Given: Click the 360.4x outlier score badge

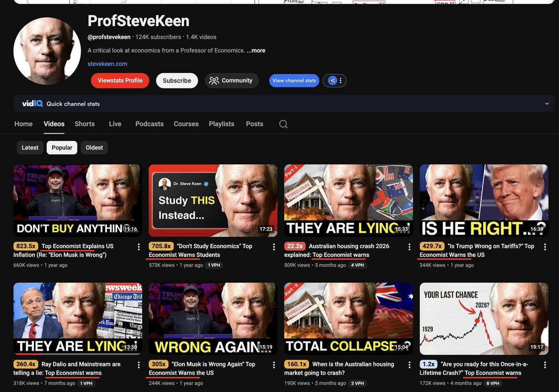Looking at the screenshot, I should 26,365.
